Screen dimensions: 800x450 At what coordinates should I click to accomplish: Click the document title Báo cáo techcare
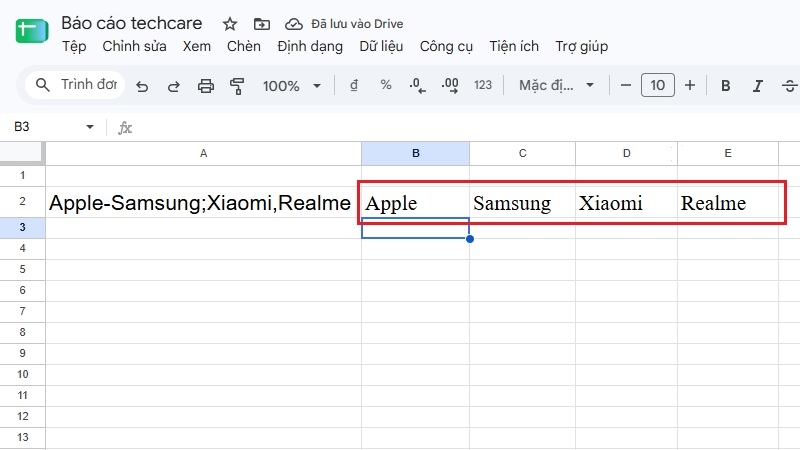132,23
